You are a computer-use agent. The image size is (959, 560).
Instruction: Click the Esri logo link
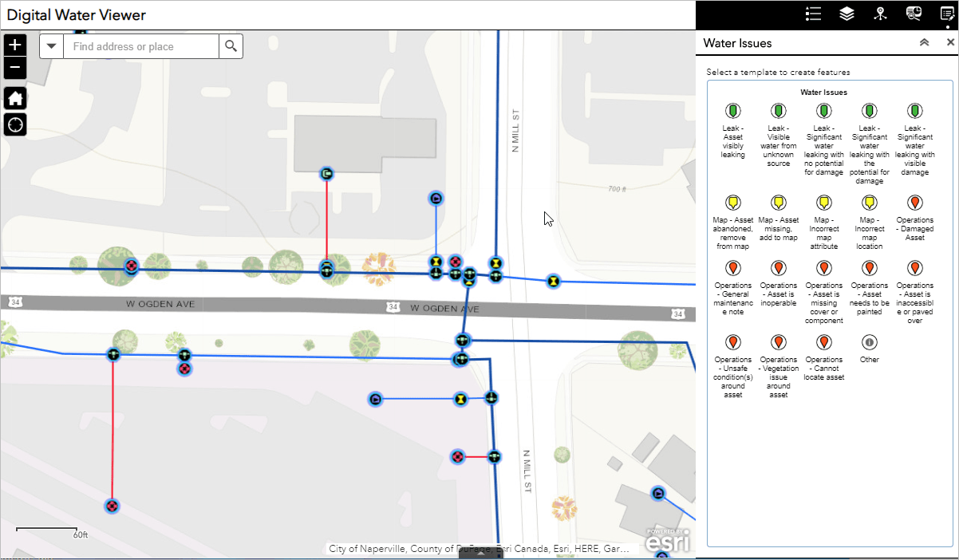pos(667,540)
